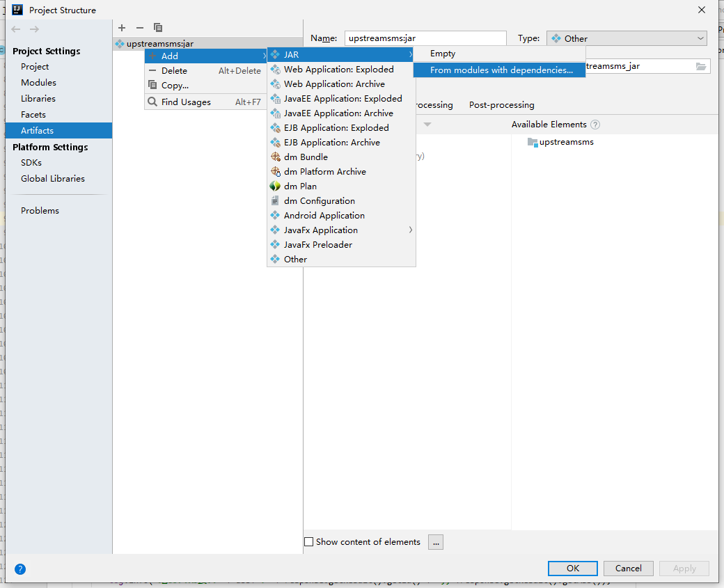Click the add artifact plus icon
Image resolution: width=724 pixels, height=588 pixels.
point(122,28)
